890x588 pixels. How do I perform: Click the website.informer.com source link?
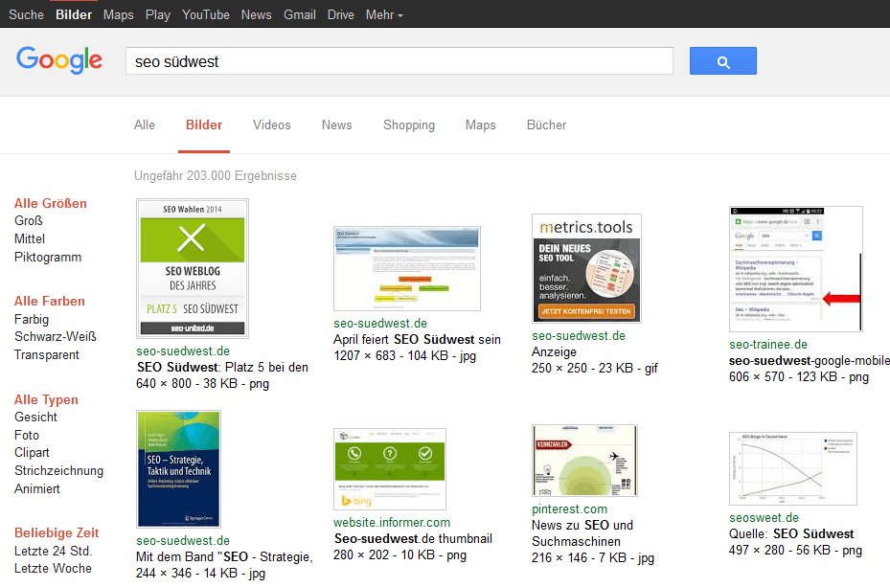click(392, 522)
